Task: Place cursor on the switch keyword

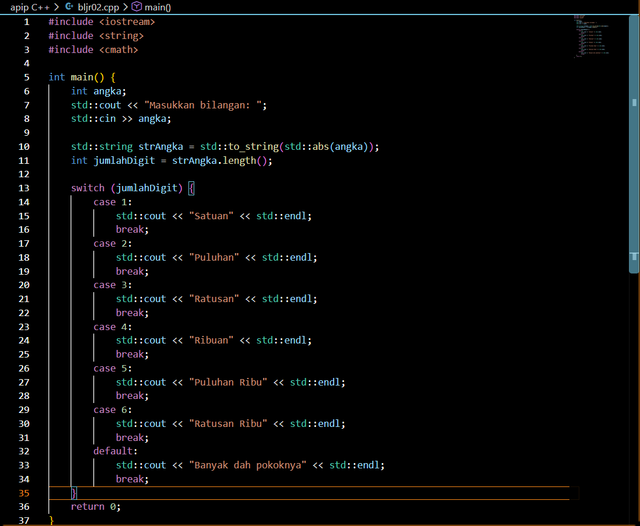Action: [x=88, y=188]
